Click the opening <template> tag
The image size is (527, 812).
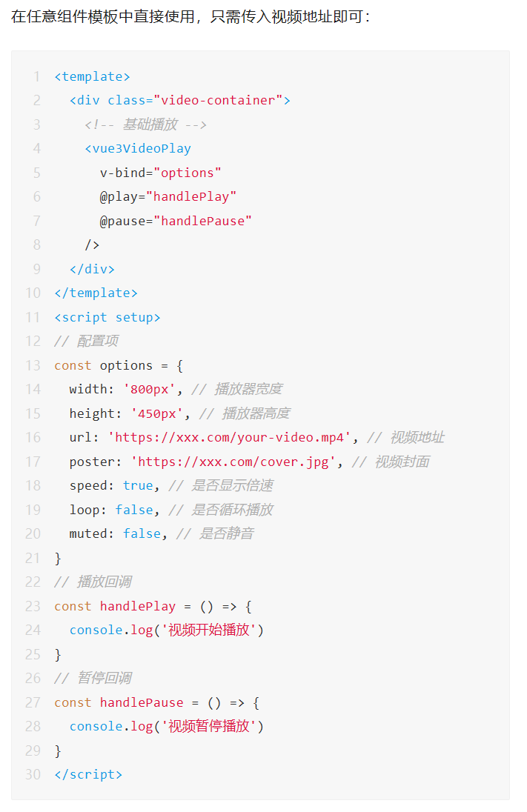point(92,76)
